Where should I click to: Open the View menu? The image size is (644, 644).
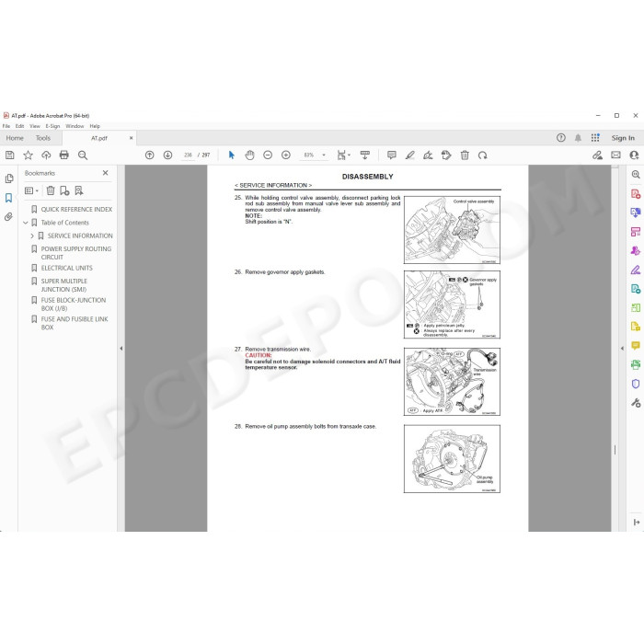[x=35, y=126]
